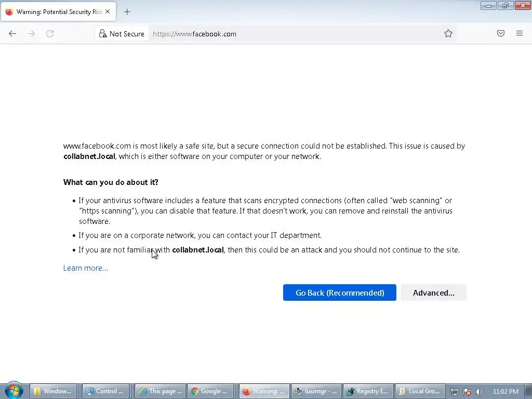Switch to Registry Editor taskbar window
Viewport: 532px width, 399px height.
[368, 391]
